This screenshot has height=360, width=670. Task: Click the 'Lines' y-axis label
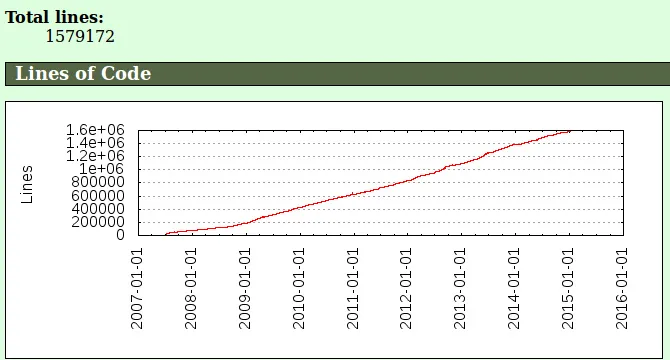click(x=26, y=184)
